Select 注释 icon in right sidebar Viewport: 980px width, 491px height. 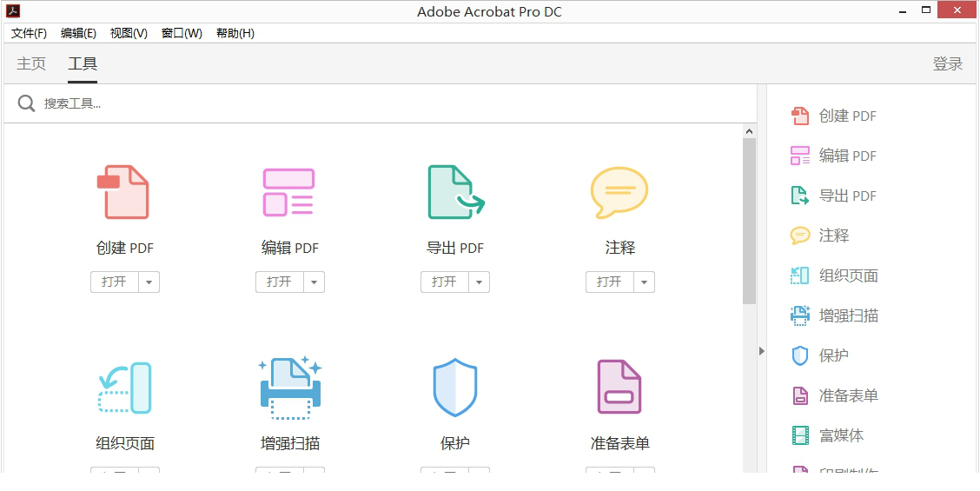coord(800,236)
